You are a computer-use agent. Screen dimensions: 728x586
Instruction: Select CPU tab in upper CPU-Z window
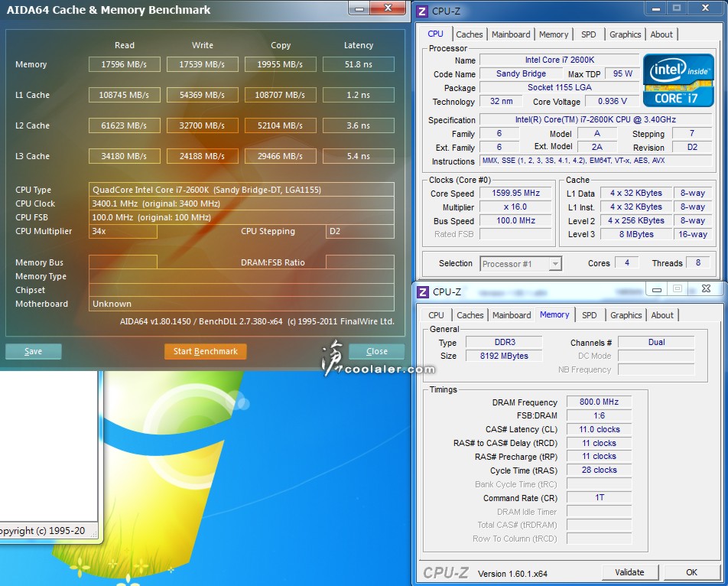[436, 34]
